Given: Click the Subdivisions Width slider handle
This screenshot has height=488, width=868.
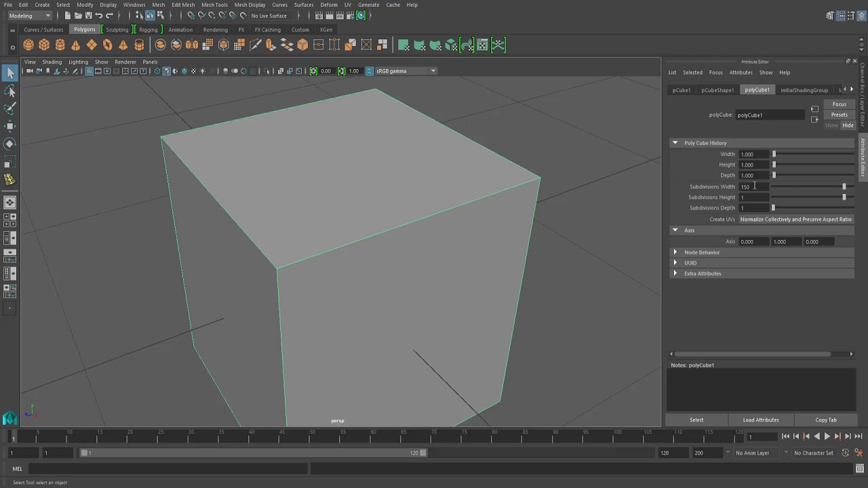Looking at the screenshot, I should click(844, 186).
